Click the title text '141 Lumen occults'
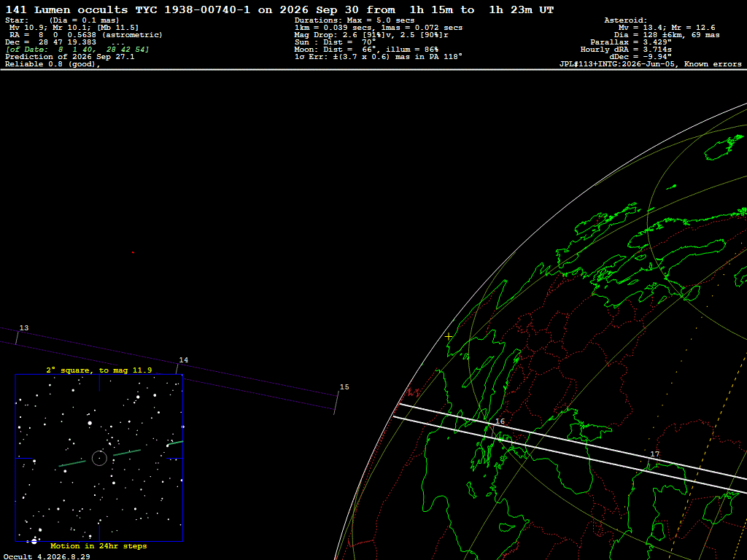 coord(66,10)
